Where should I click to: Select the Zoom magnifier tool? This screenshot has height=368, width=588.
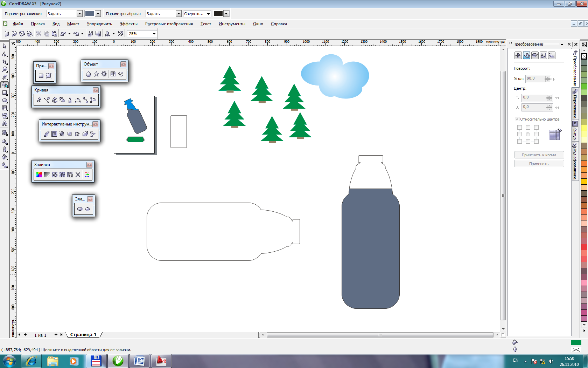pyautogui.click(x=5, y=70)
